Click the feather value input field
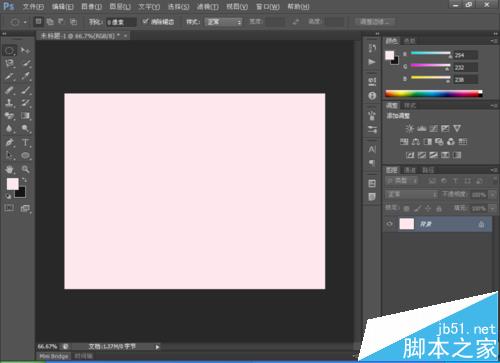The image size is (500, 363). click(x=121, y=22)
